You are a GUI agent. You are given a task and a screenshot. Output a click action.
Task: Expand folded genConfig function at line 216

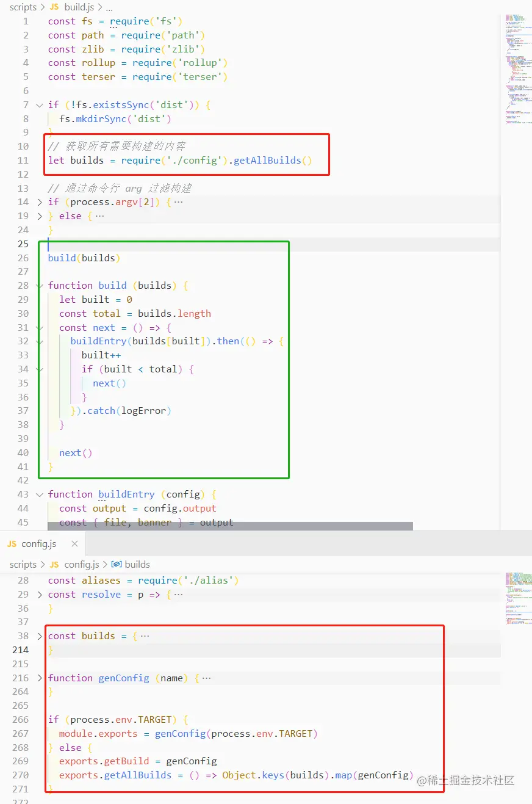(x=40, y=678)
